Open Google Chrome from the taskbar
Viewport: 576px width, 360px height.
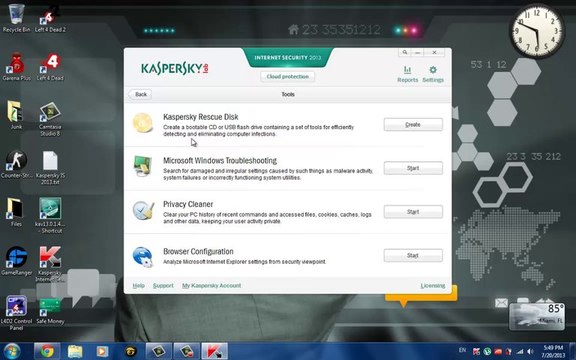[x=47, y=351]
